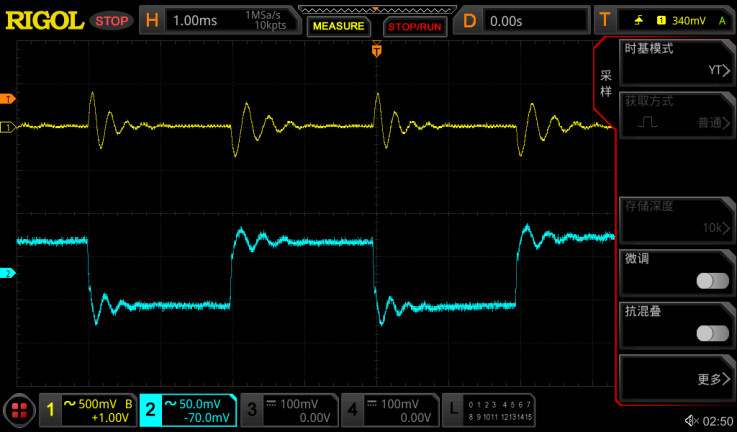This screenshot has height=432, width=737.
Task: Click the 02:50 clock display
Action: (718, 421)
